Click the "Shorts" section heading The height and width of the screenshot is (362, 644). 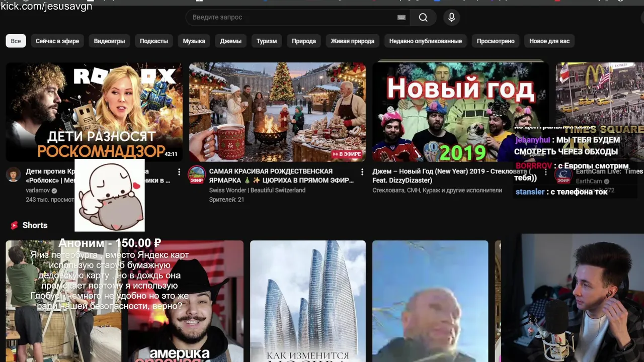tap(35, 225)
